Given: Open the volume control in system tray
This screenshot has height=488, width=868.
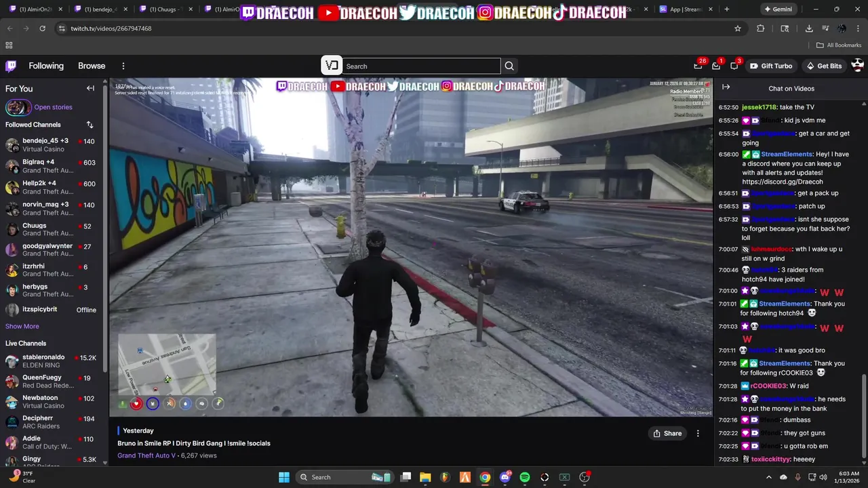Looking at the screenshot, I should [x=823, y=477].
